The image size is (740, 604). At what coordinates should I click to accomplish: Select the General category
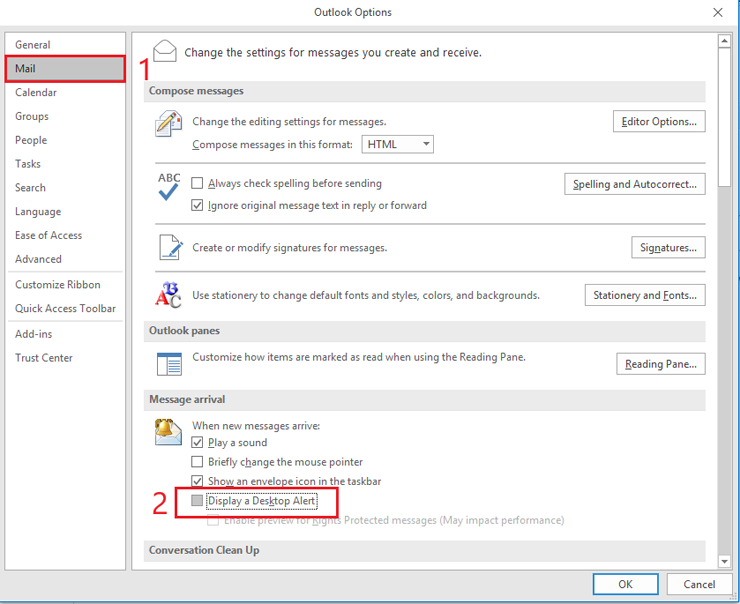pos(65,45)
